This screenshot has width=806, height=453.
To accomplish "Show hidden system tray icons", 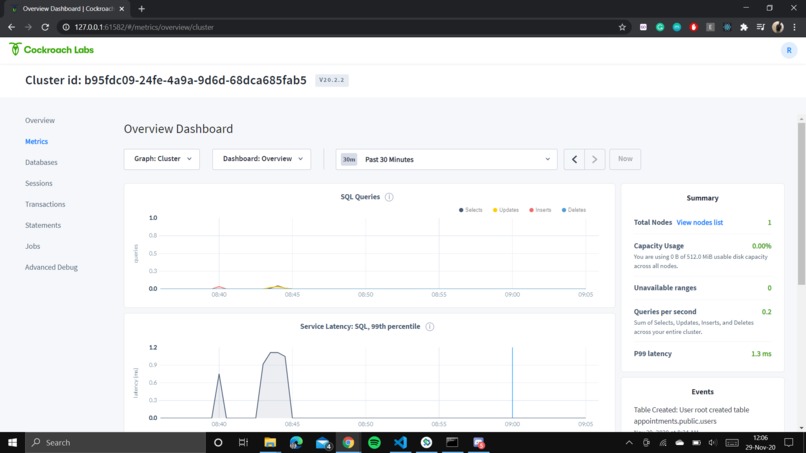I will 629,442.
